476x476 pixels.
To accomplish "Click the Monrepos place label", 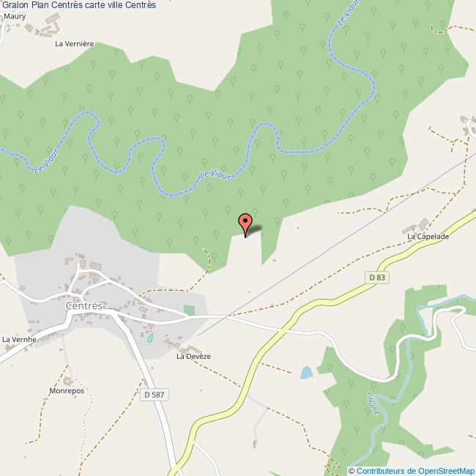I will [x=67, y=391].
